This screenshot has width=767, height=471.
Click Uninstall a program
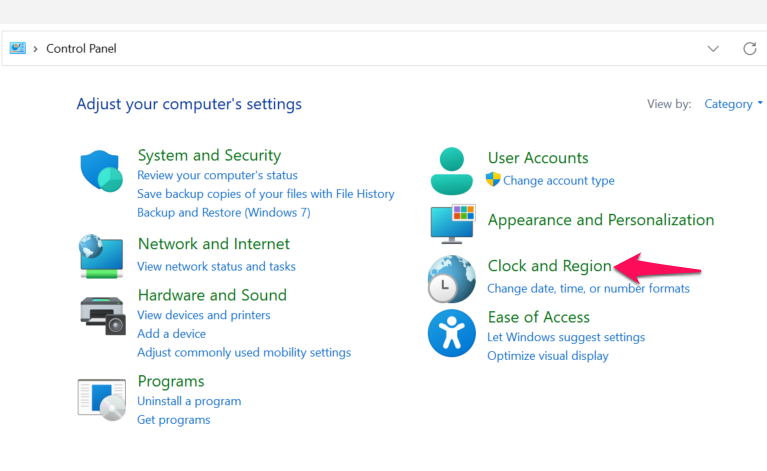[189, 401]
